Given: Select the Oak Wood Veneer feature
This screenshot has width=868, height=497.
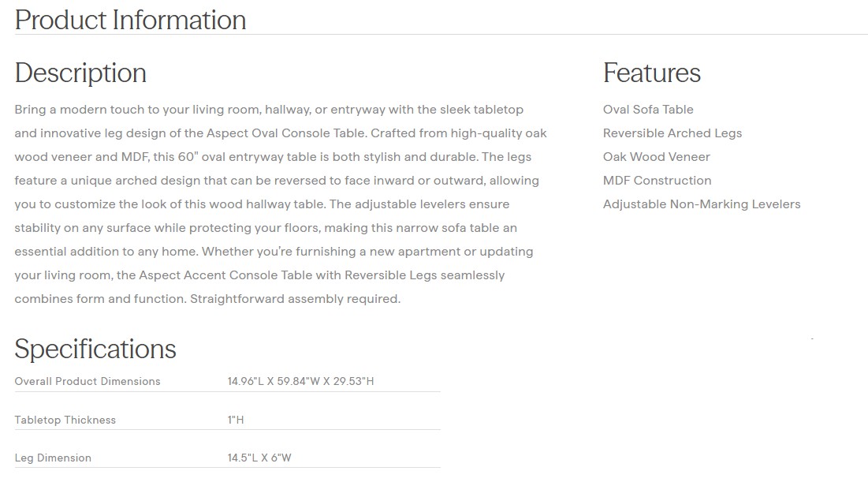Looking at the screenshot, I should tap(656, 157).
